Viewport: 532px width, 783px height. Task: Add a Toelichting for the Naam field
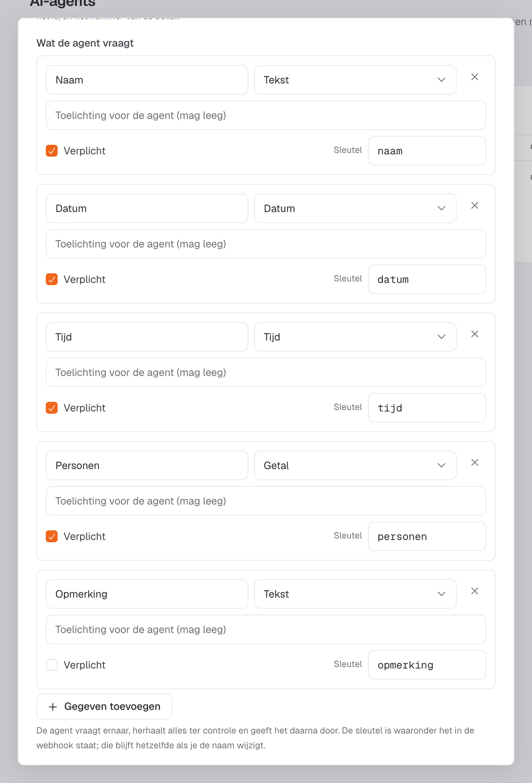point(266,115)
